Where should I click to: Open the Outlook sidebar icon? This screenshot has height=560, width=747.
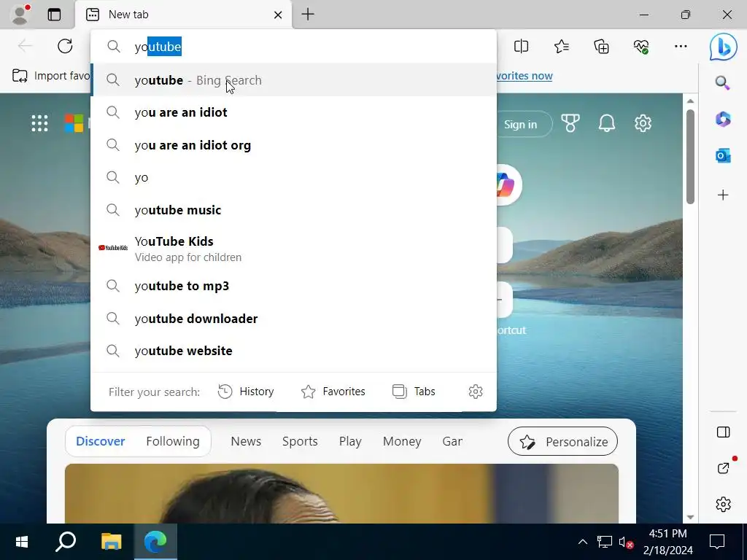pos(723,156)
